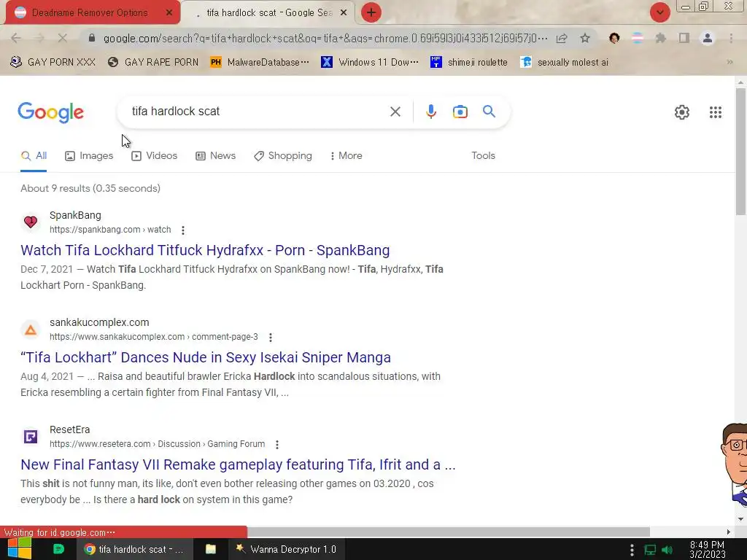Open Windows 11 Dow… bookmark
Viewport: 747px width, 560px height.
(x=370, y=62)
